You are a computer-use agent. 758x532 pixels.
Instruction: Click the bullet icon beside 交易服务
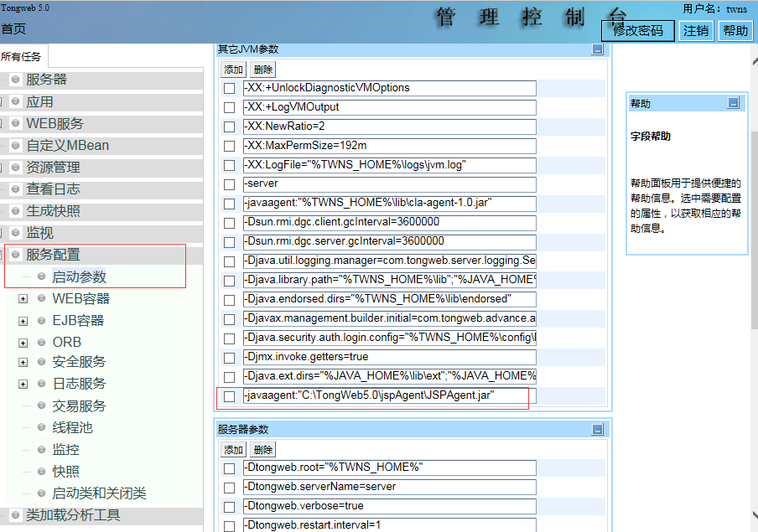pos(42,405)
